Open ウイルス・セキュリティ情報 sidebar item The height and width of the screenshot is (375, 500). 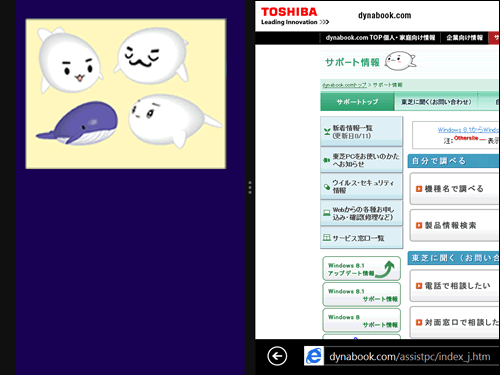coord(362,186)
